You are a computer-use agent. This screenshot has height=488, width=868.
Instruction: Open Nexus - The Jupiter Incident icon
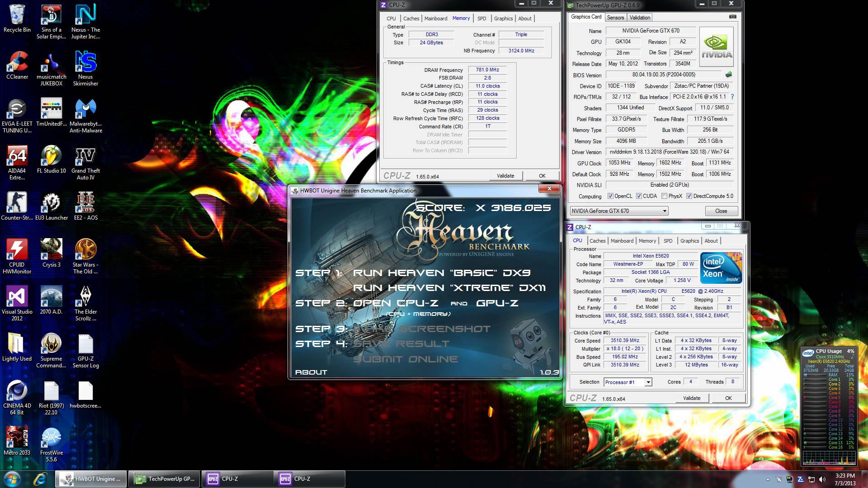click(85, 22)
